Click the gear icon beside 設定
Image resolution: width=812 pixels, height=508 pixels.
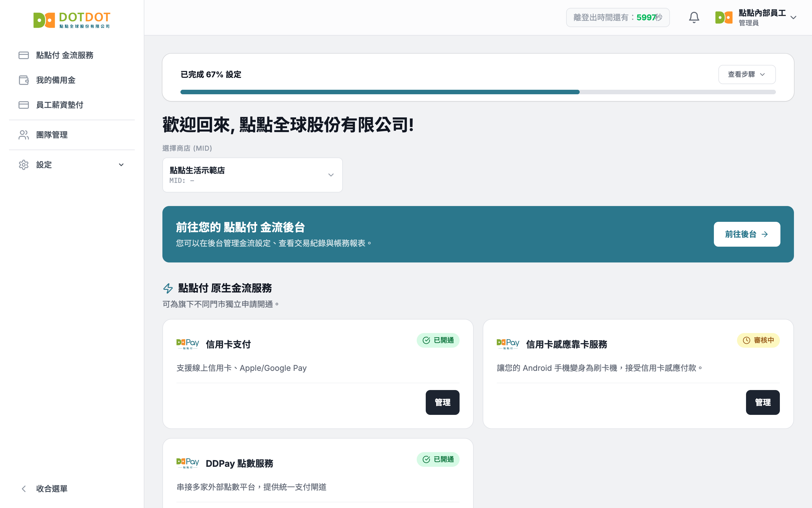[x=23, y=165]
